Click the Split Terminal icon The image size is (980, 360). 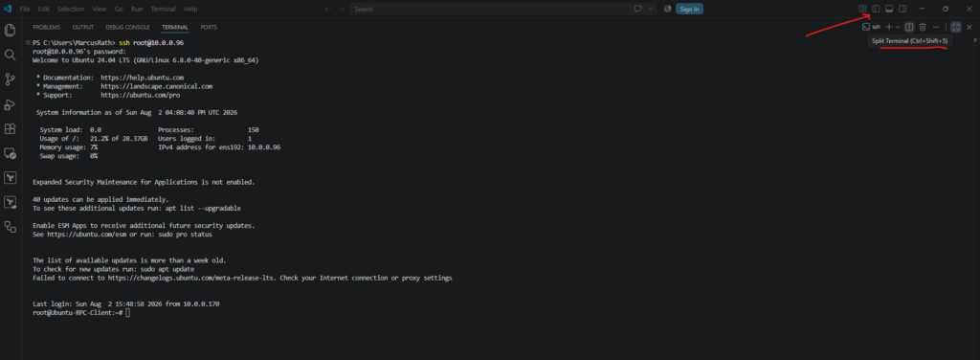click(909, 27)
